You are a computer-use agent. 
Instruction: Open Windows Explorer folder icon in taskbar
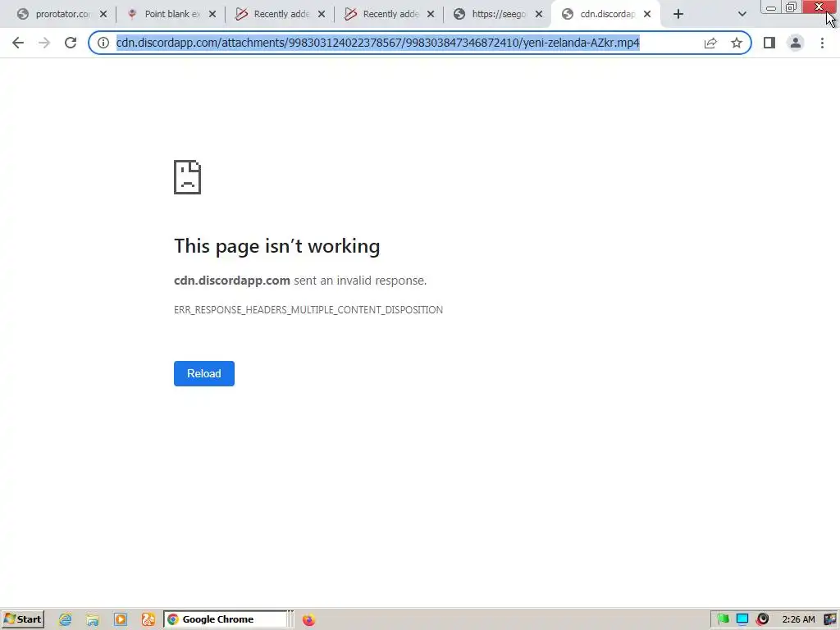pyautogui.click(x=93, y=620)
